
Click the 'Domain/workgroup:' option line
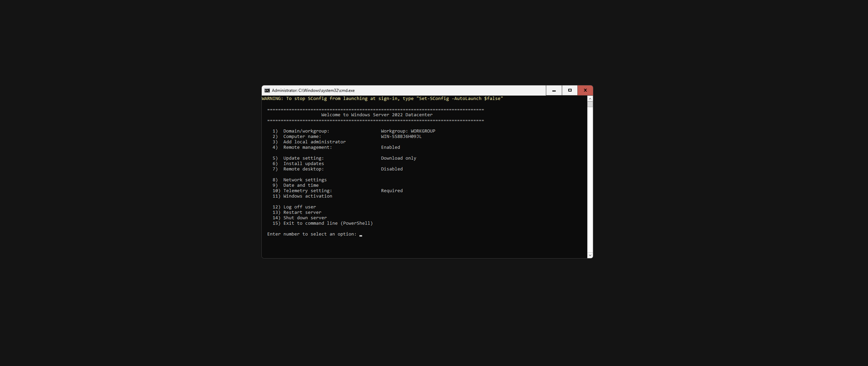pos(301,131)
